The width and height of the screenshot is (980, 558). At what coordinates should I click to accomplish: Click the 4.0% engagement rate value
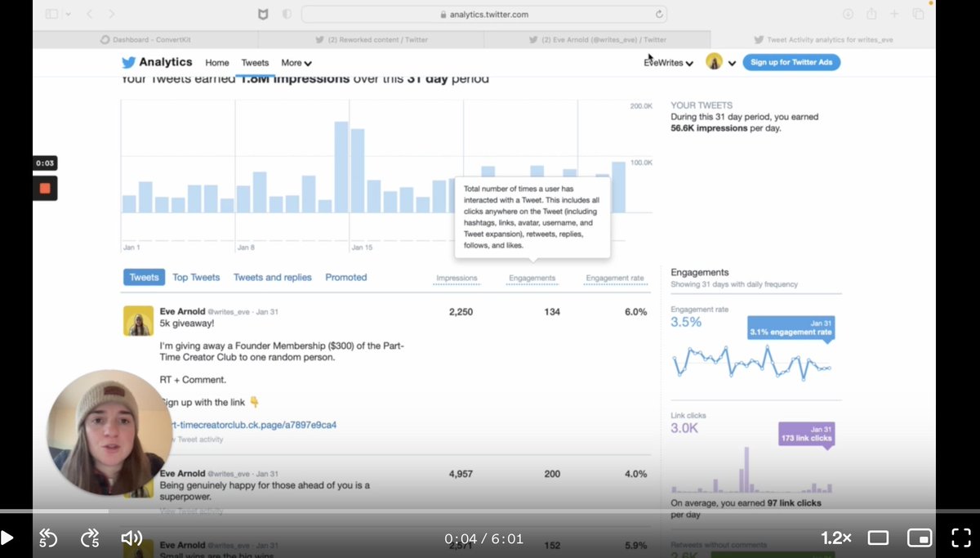click(x=635, y=474)
